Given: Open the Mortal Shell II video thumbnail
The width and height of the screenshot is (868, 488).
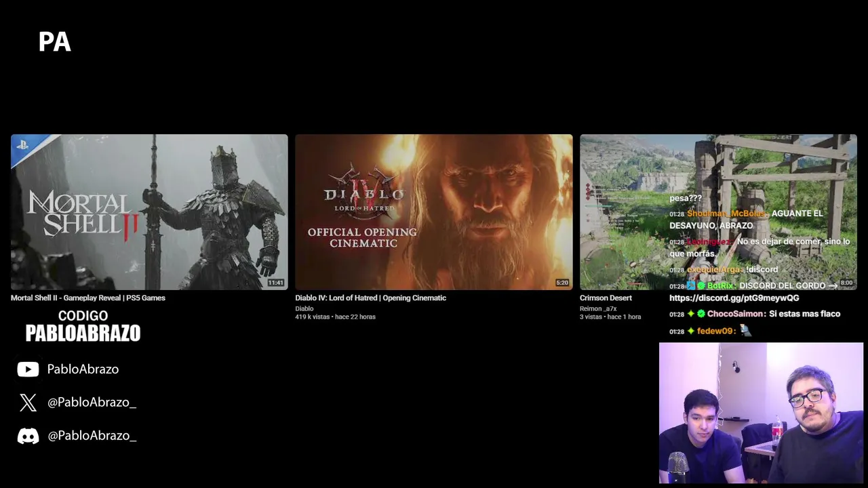Looking at the screenshot, I should 149,212.
